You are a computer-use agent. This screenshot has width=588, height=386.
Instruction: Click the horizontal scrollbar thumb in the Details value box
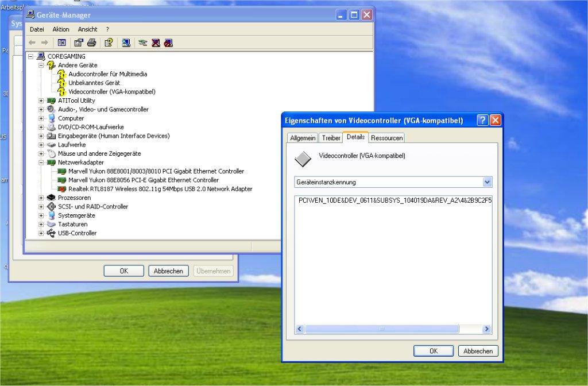(381, 329)
